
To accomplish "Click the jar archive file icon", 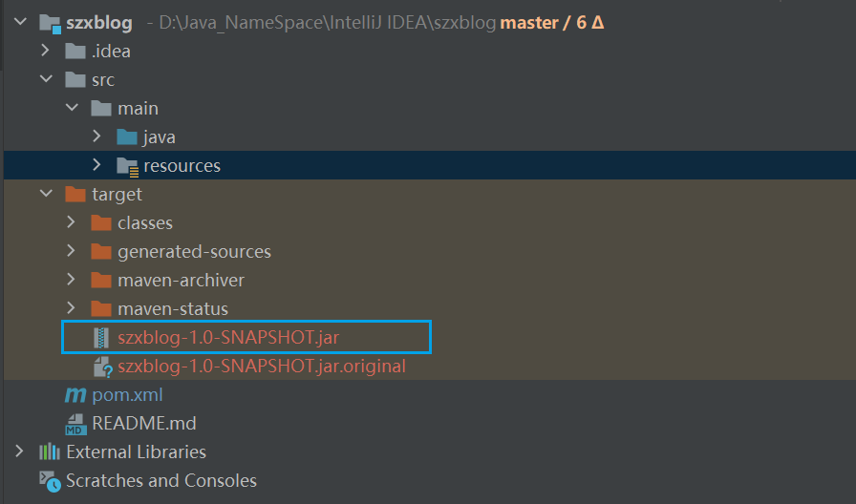I will click(x=101, y=337).
